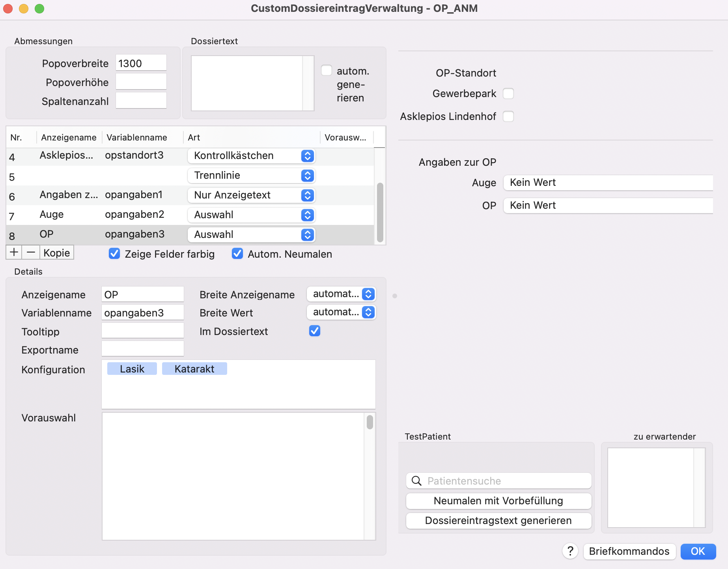728x569 pixels.
Task: Remove the selected field with minus button
Action: 31,253
